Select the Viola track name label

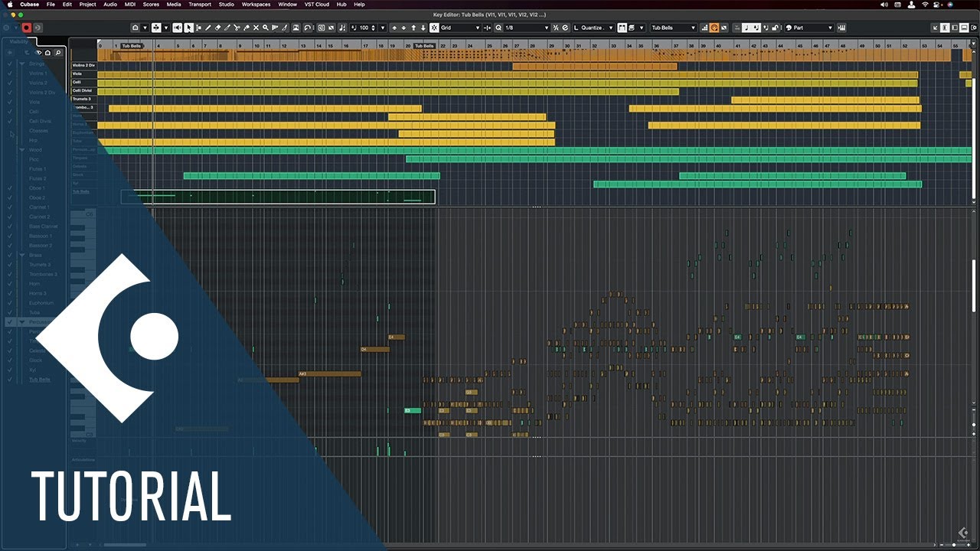[77, 73]
